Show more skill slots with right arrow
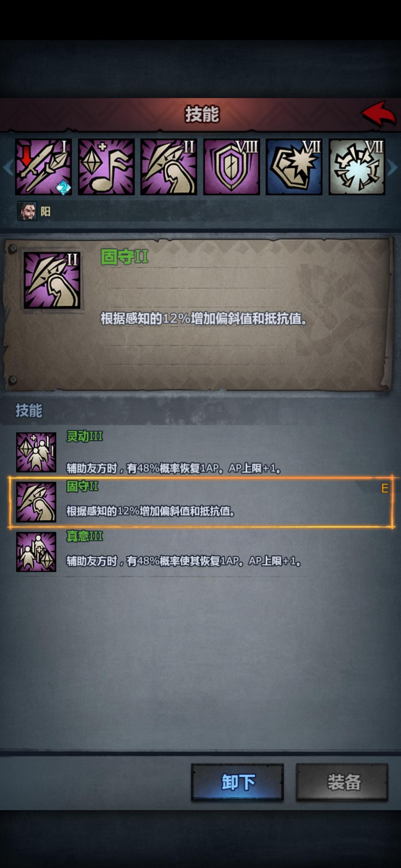Viewport: 401px width, 868px height. tap(393, 168)
